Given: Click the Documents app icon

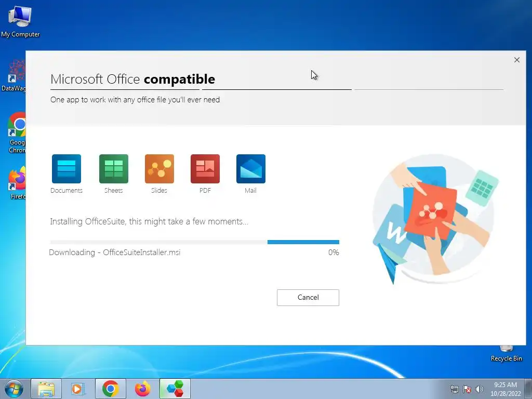Looking at the screenshot, I should pos(66,169).
